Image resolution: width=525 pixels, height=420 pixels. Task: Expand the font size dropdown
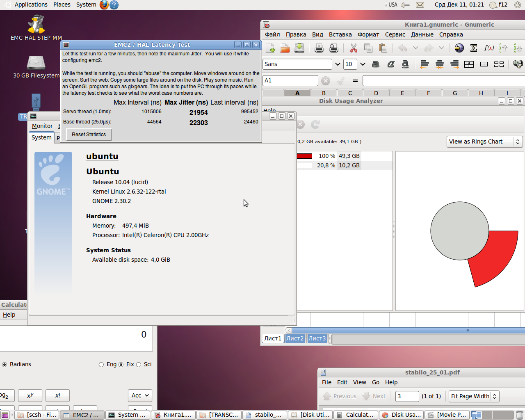coord(363,64)
